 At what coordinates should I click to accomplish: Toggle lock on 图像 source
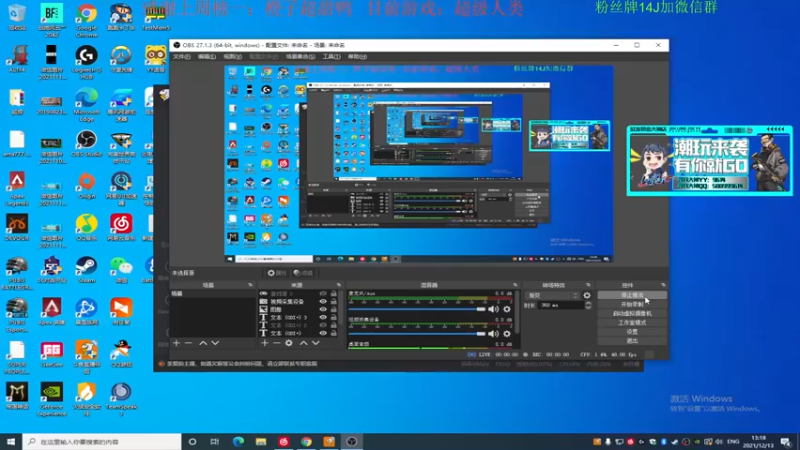pyautogui.click(x=334, y=309)
